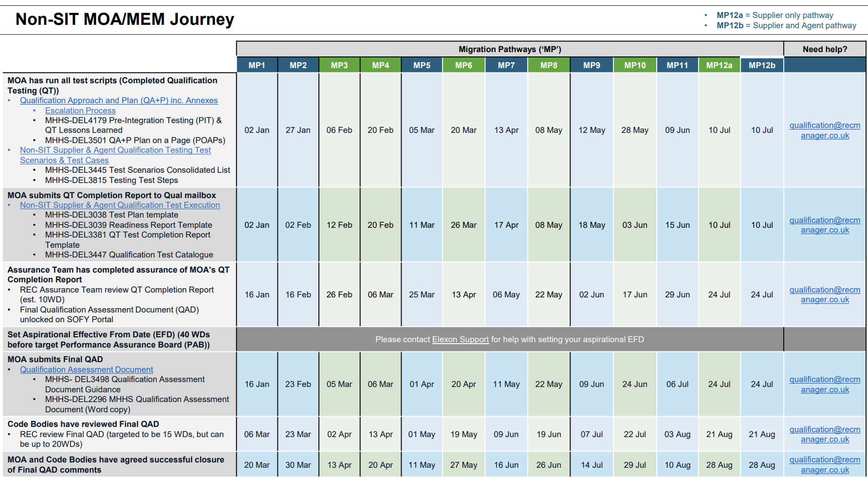Select the 17 Jun cell under MP10
Image resolution: width=868 pixels, height=478 pixels.
pos(635,294)
